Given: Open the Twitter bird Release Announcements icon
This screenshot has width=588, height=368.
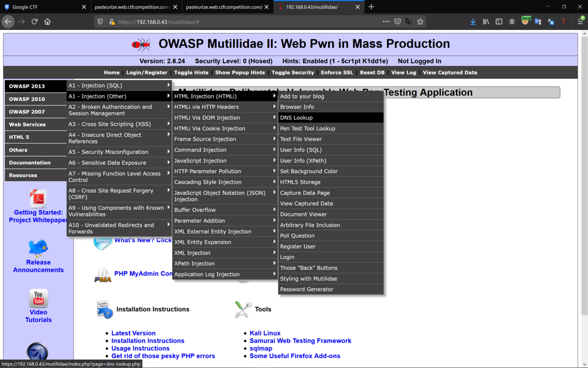Looking at the screenshot, I should click(x=38, y=248).
